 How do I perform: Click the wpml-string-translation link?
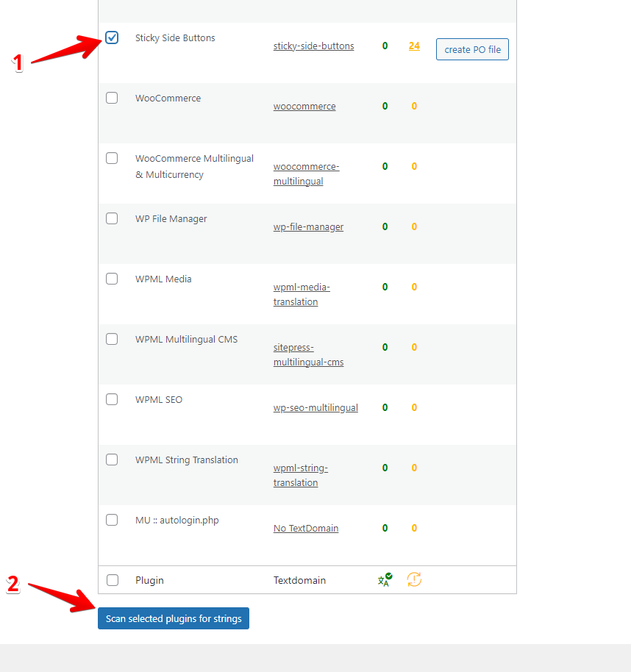point(301,475)
